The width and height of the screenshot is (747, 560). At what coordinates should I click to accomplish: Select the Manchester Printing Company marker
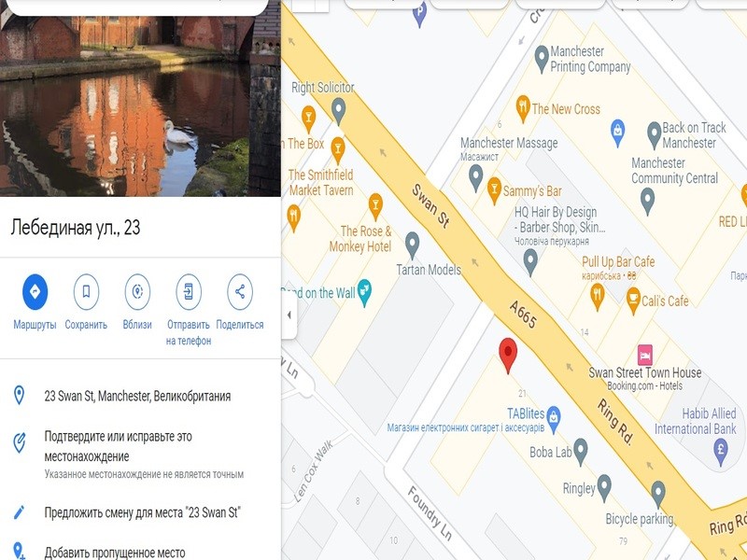[x=542, y=59]
